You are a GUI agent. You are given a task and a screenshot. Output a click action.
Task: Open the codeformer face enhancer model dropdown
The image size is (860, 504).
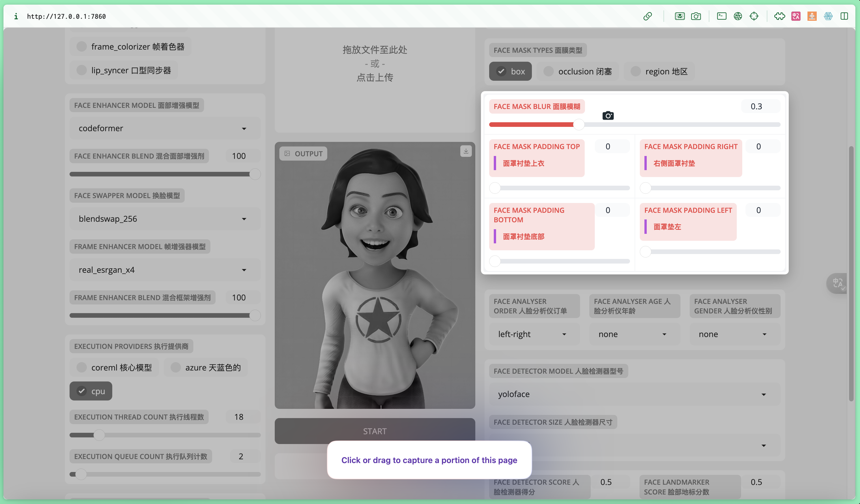click(x=165, y=128)
